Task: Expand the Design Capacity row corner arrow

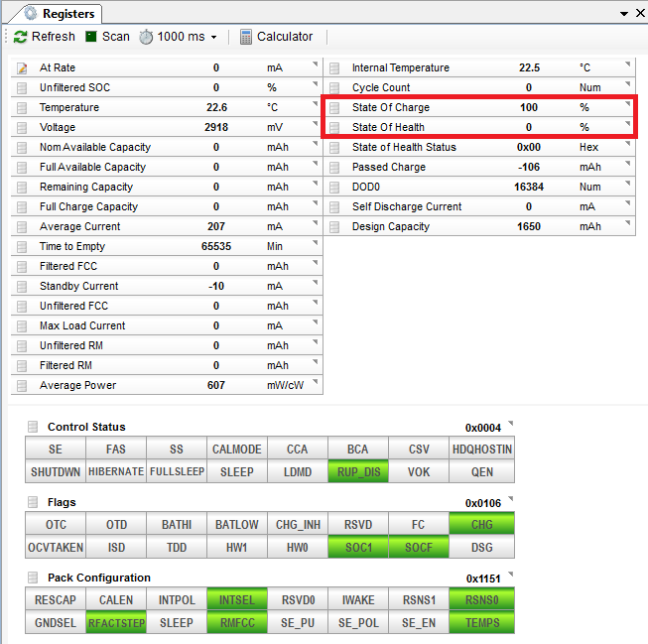Action: 628,223
